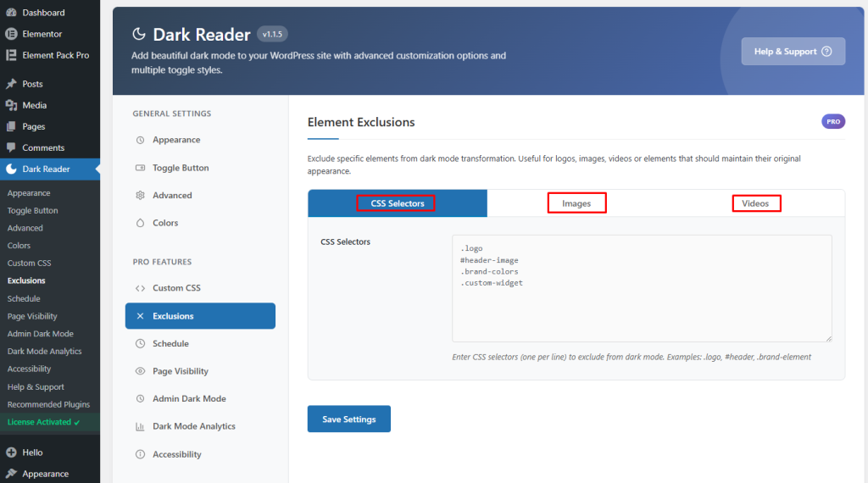Open Schedule submenu link in admin sidebar
Screen dimensions: 868x483
coord(24,299)
